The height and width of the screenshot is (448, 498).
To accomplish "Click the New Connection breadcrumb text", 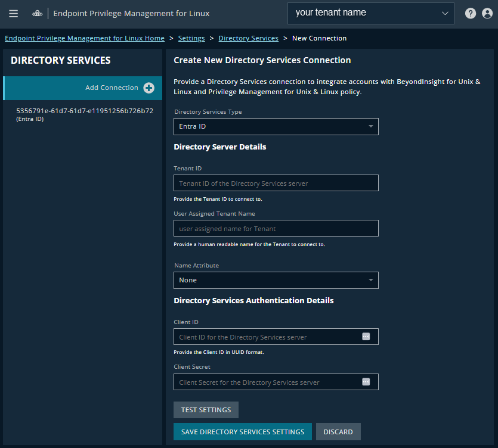I will pos(319,38).
